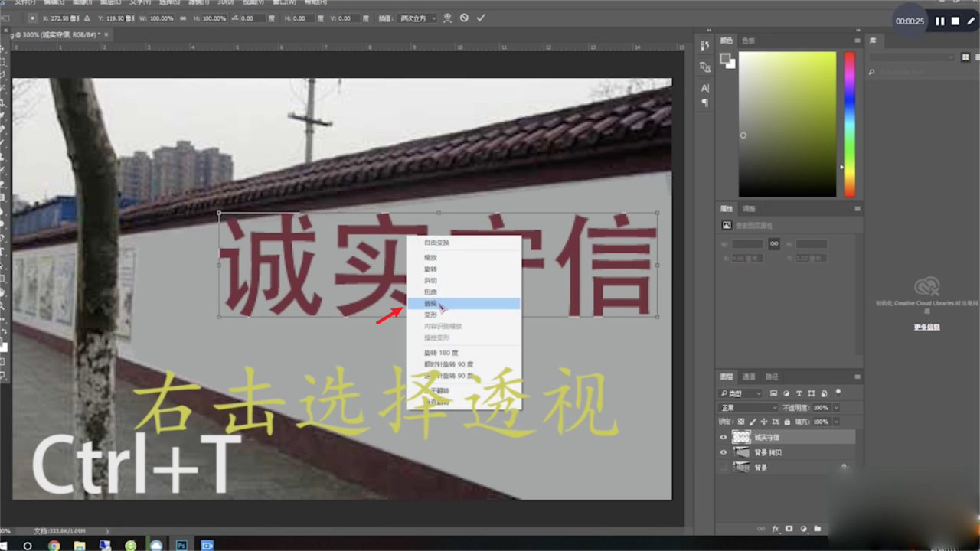The height and width of the screenshot is (551, 980).
Task: Create new adjustment layer half-circle icon
Action: [x=803, y=528]
